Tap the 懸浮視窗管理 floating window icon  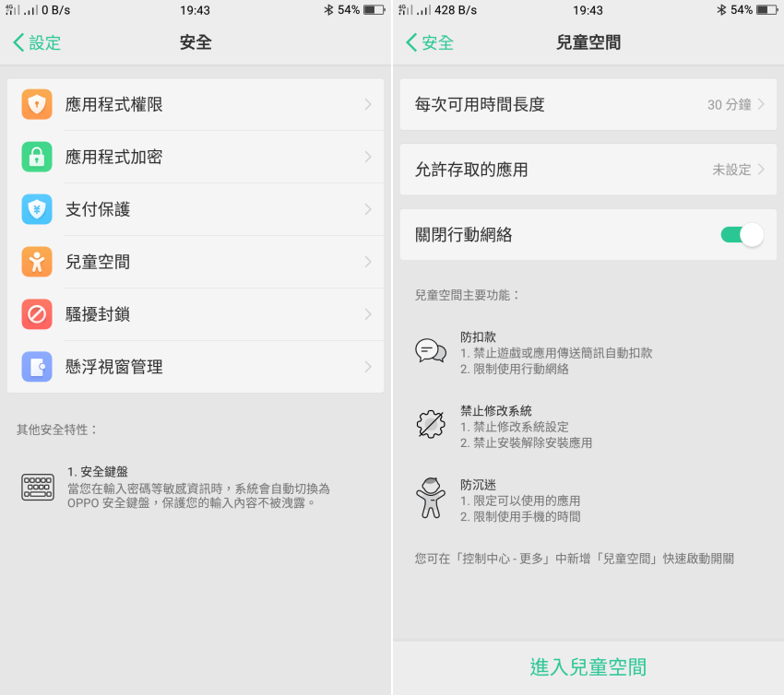[37, 367]
